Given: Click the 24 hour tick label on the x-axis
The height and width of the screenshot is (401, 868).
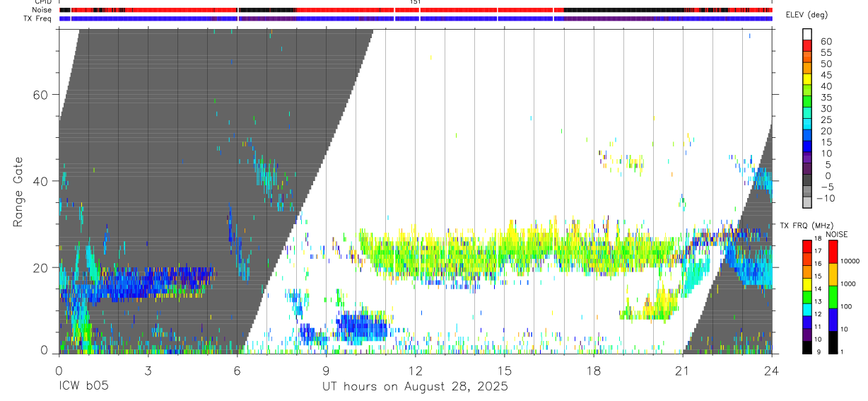Looking at the screenshot, I should click(x=772, y=370).
